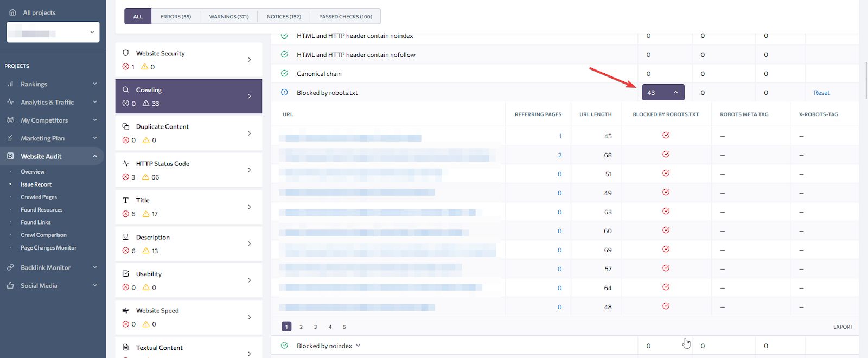Click the Crawling search icon

coord(126,90)
